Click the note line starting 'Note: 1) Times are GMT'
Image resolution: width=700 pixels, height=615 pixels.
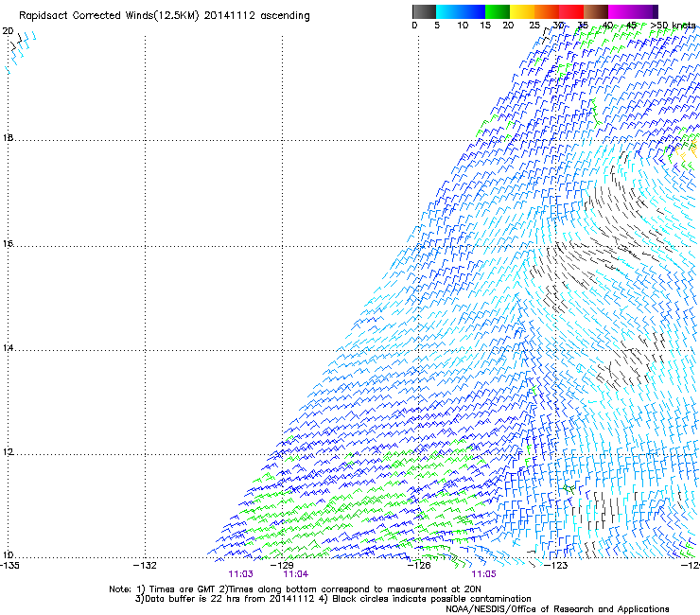(x=294, y=589)
